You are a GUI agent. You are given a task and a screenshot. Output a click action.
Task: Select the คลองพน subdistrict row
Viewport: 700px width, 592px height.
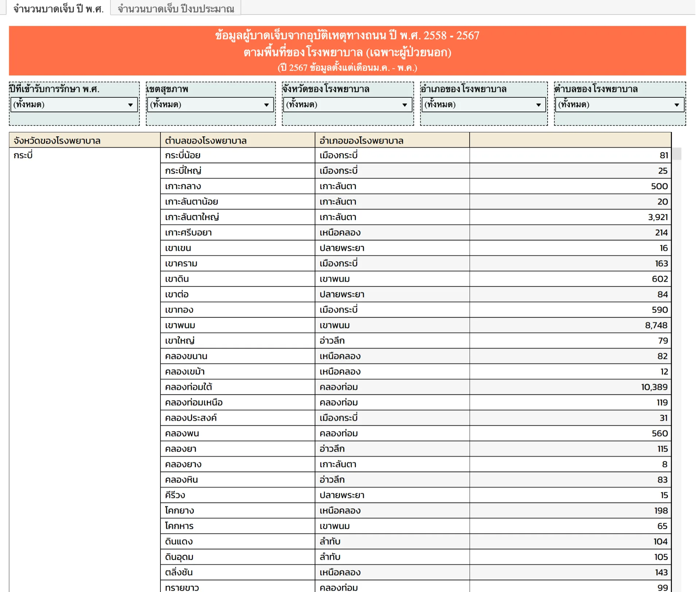coord(238,433)
